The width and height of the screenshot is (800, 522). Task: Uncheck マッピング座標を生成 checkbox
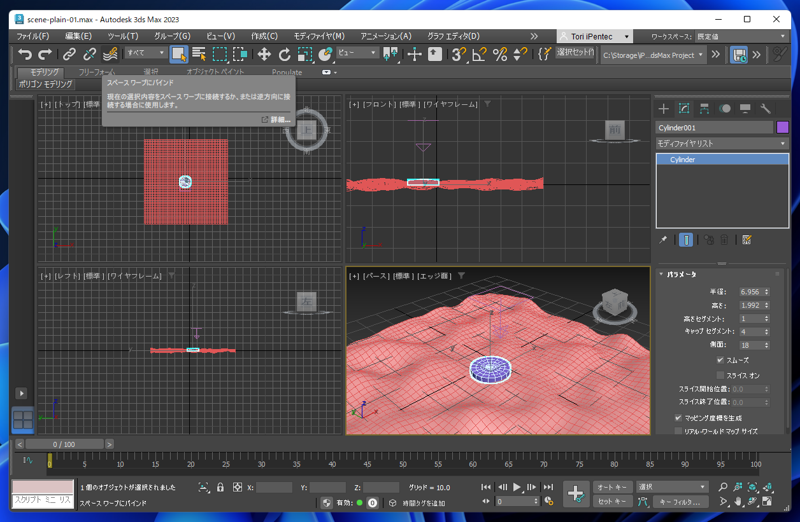click(678, 418)
